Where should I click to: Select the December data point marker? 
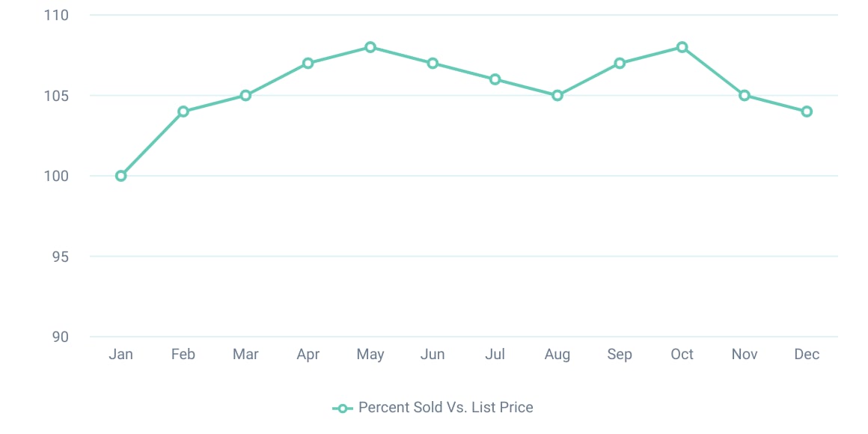(807, 111)
